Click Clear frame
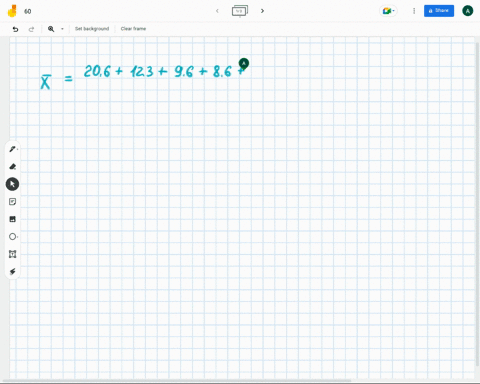The image size is (480, 384). (x=133, y=29)
